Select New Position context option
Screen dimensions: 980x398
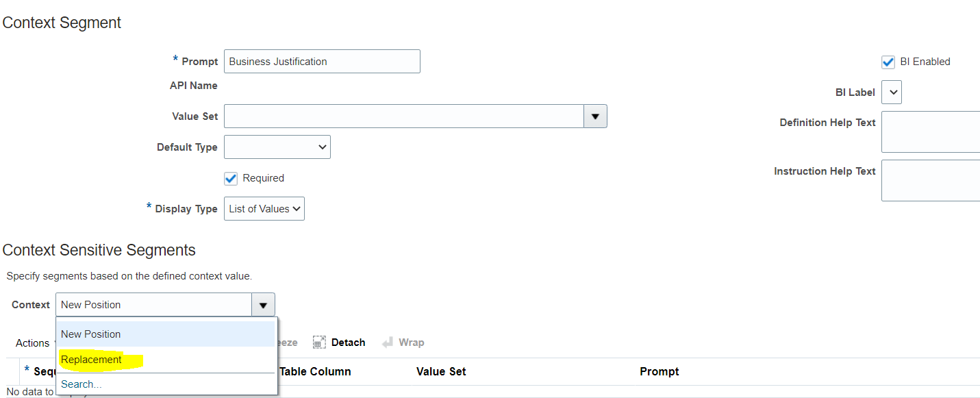point(90,334)
